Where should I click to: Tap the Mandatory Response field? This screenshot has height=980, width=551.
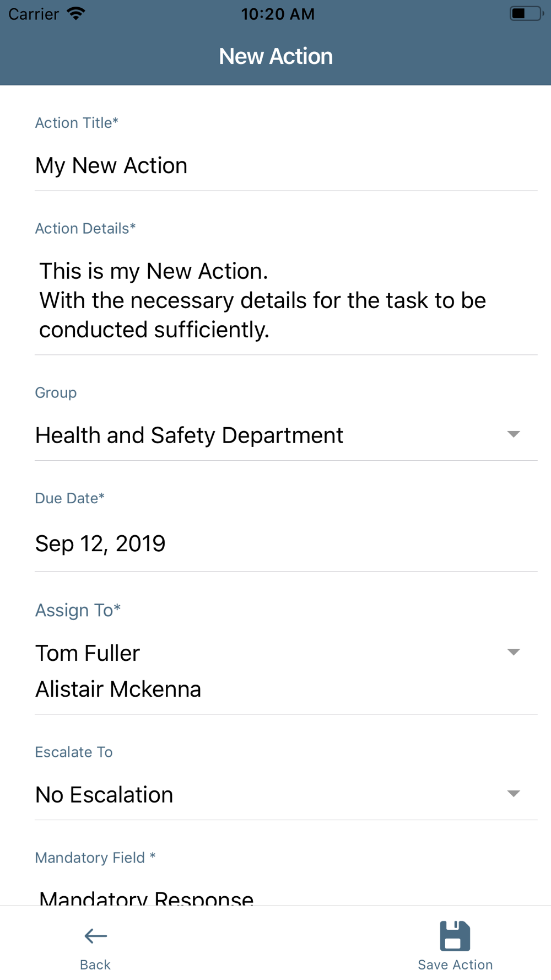(147, 897)
